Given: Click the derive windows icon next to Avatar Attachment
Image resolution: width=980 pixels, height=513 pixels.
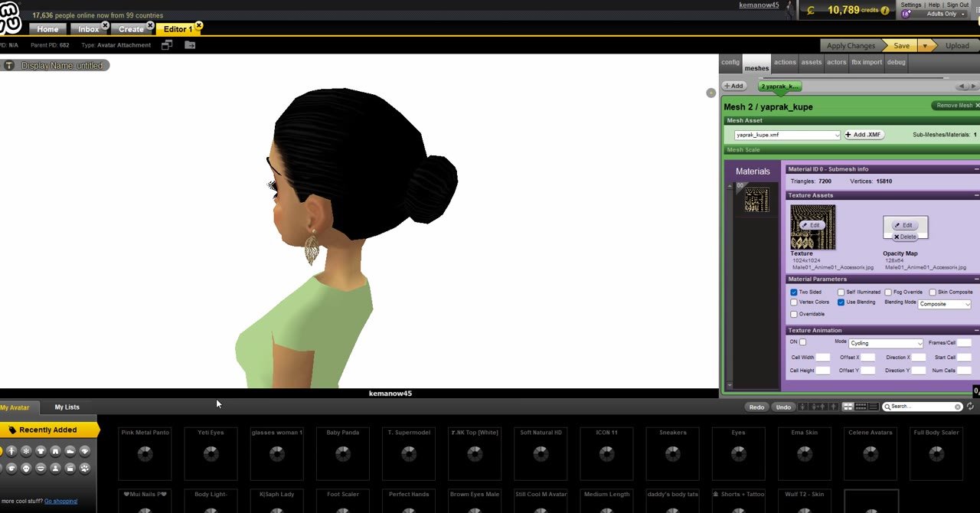Looking at the screenshot, I should pos(167,45).
